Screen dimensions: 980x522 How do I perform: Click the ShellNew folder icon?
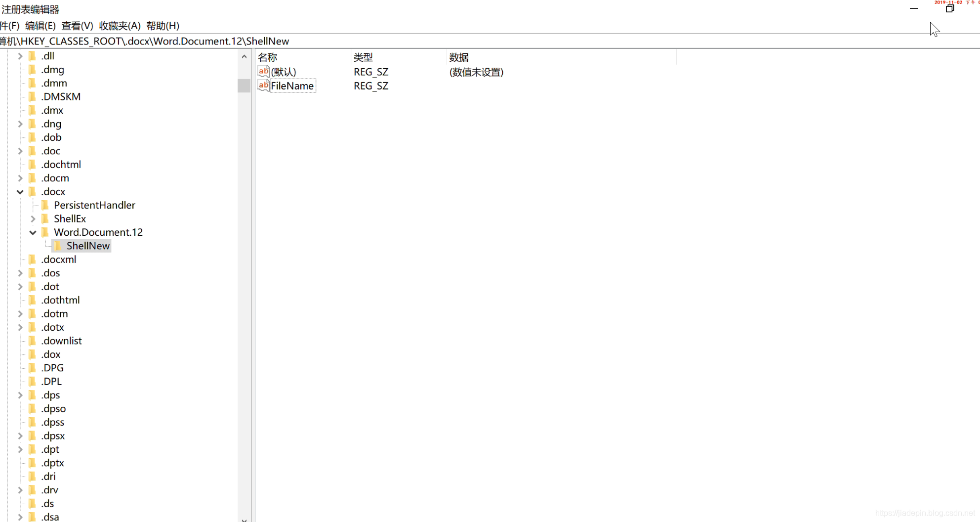point(58,246)
